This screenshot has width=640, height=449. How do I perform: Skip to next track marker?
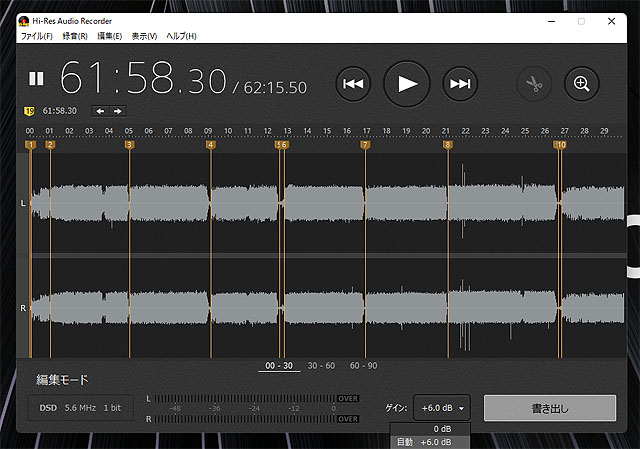pyautogui.click(x=460, y=84)
